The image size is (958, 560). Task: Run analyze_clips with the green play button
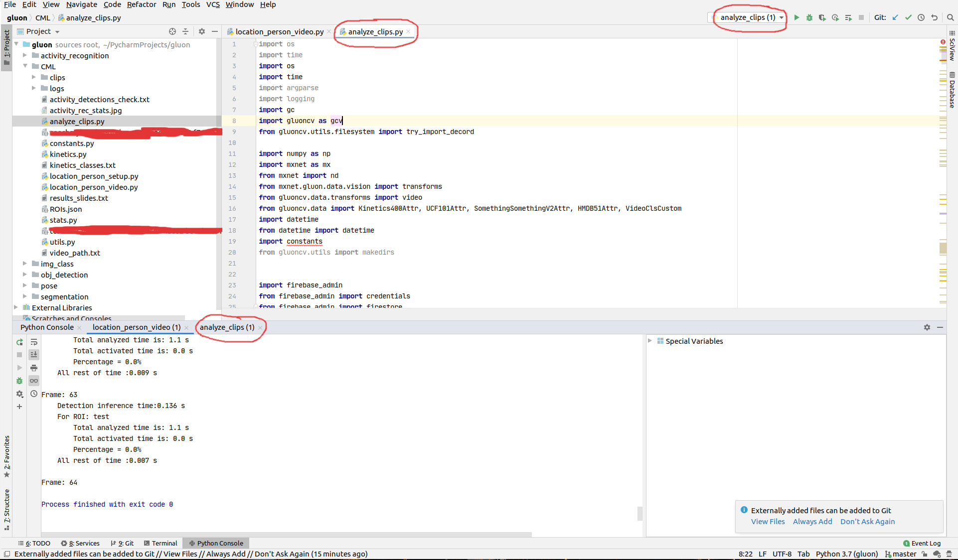tap(797, 17)
